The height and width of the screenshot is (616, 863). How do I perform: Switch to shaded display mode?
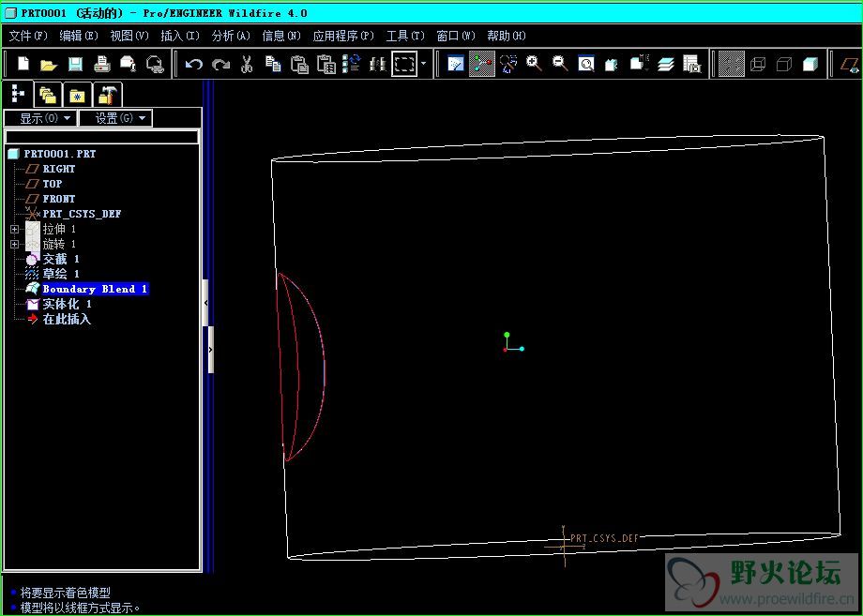pyautogui.click(x=810, y=65)
